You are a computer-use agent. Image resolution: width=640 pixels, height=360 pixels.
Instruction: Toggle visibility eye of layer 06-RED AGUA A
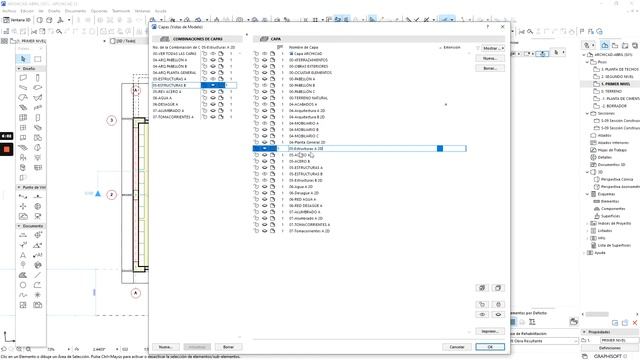264,199
